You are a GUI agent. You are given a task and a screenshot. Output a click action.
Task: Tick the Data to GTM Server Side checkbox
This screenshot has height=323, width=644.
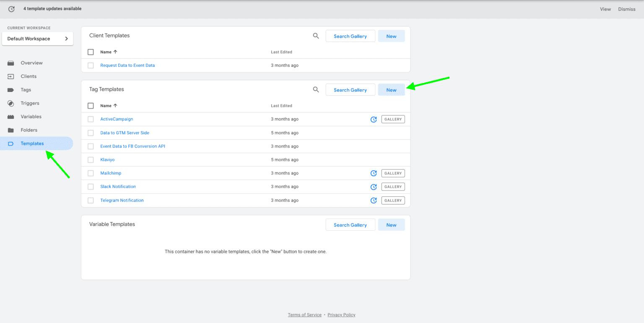click(91, 133)
